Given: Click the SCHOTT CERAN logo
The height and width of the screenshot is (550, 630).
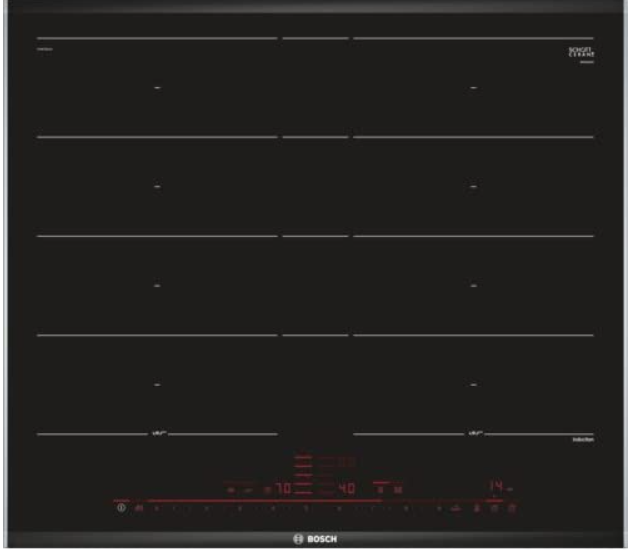Looking at the screenshot, I should point(581,52).
